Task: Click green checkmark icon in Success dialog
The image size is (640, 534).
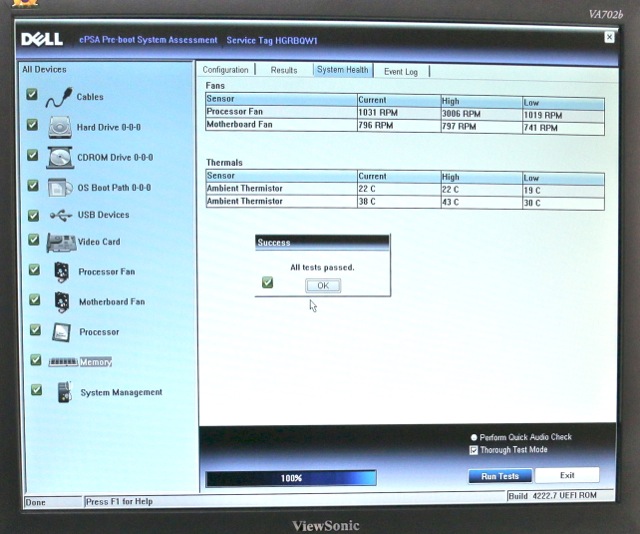Action: point(267,282)
